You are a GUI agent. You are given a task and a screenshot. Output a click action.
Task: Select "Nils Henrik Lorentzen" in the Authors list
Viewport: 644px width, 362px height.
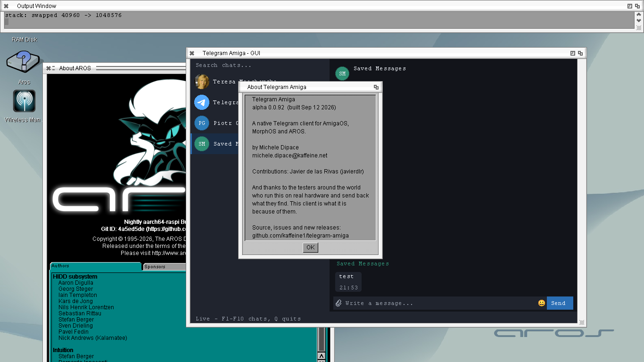86,307
